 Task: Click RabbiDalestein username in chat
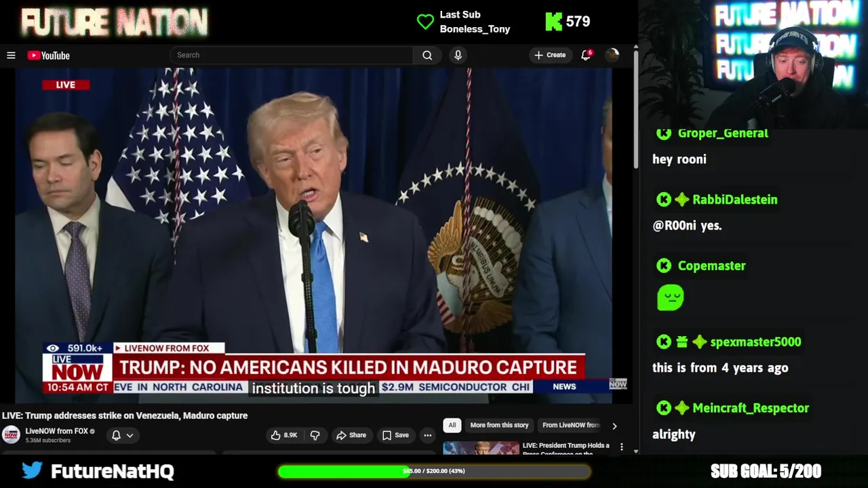(x=735, y=199)
